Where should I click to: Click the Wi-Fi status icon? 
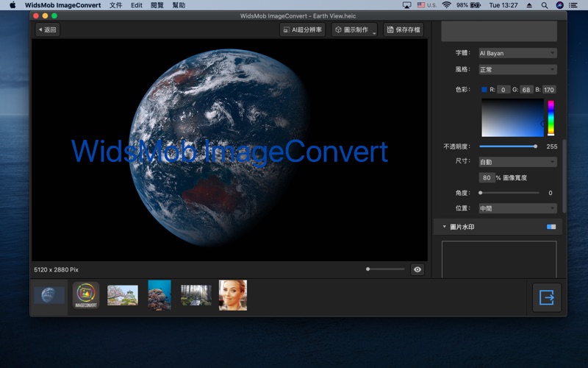[446, 5]
